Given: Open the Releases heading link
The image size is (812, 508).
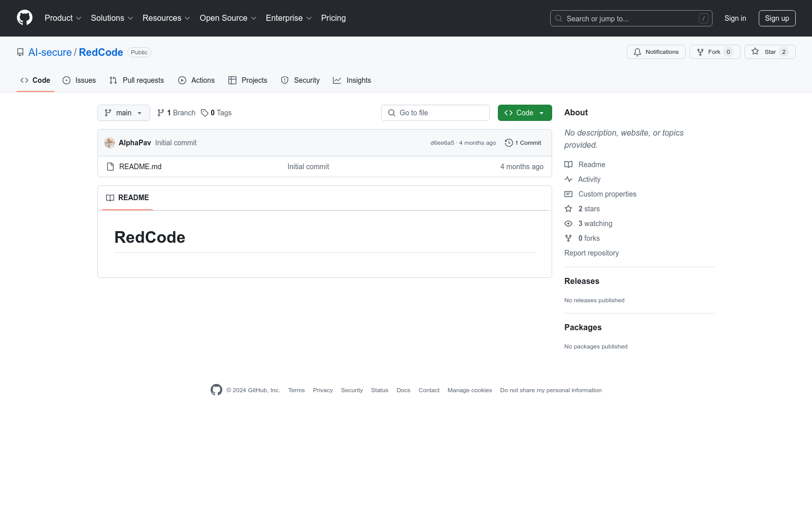Looking at the screenshot, I should click(x=582, y=281).
